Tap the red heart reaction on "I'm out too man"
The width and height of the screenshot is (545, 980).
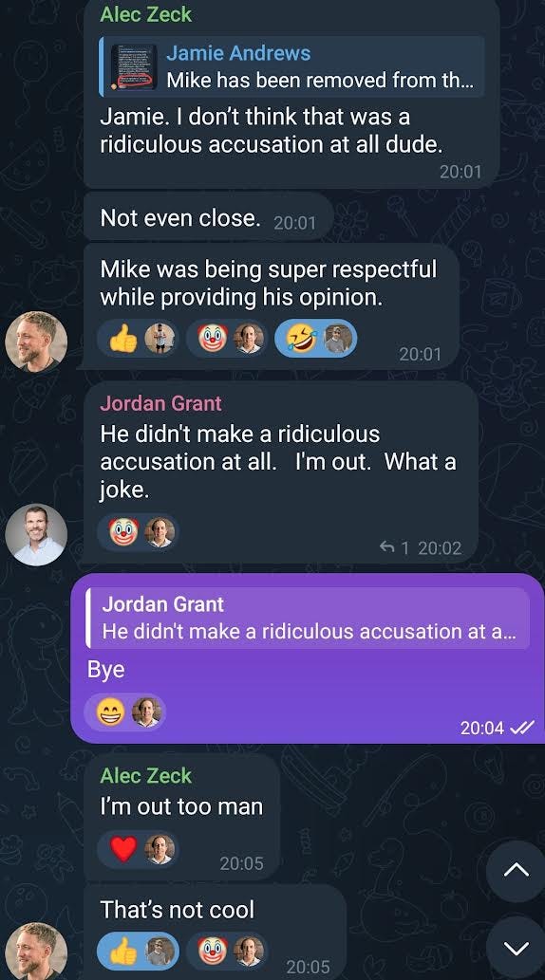[138, 849]
